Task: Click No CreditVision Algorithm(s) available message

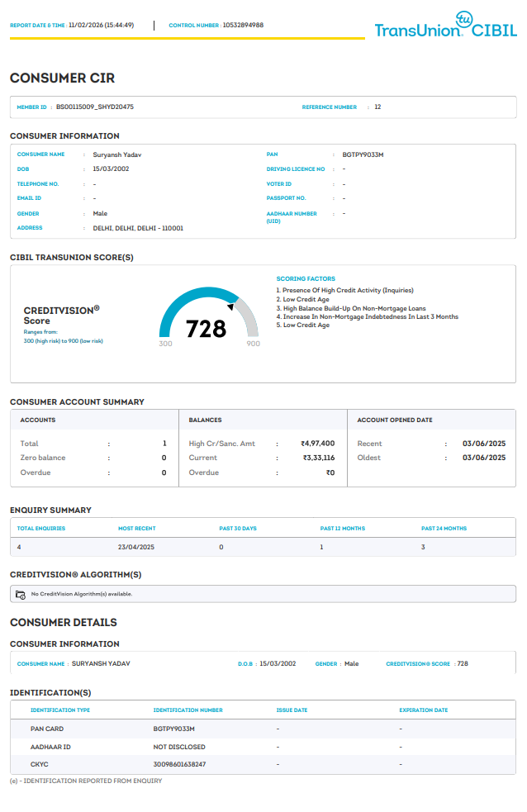Action: tap(82, 594)
